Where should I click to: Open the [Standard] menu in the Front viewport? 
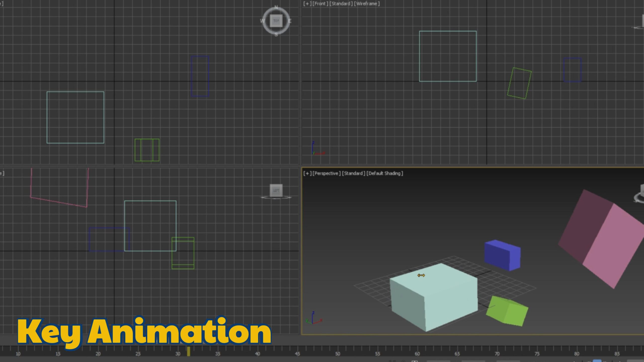click(341, 4)
